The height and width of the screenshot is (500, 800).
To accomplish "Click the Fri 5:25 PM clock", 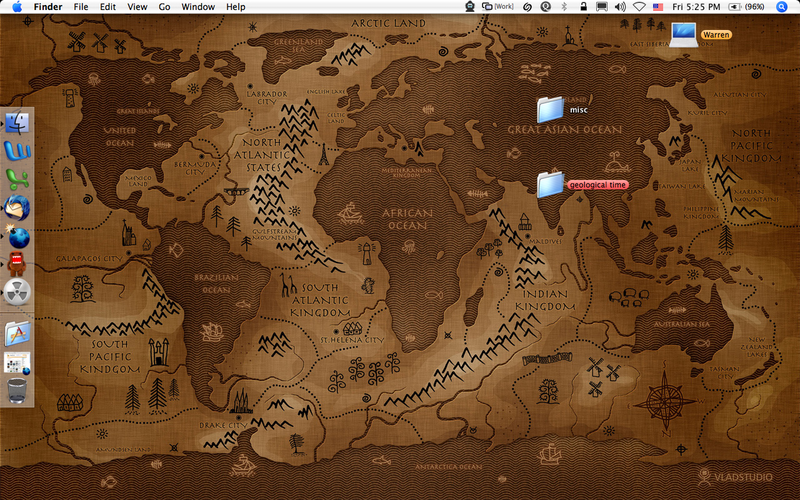I will (x=696, y=7).
